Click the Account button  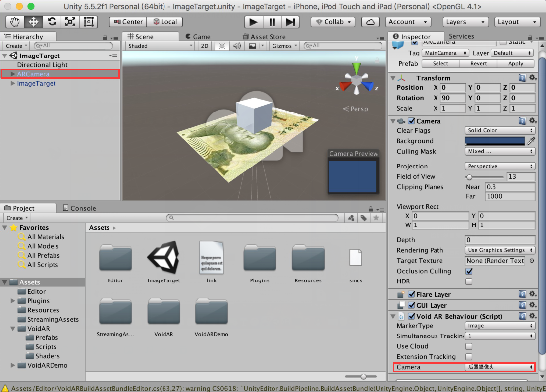click(x=408, y=22)
